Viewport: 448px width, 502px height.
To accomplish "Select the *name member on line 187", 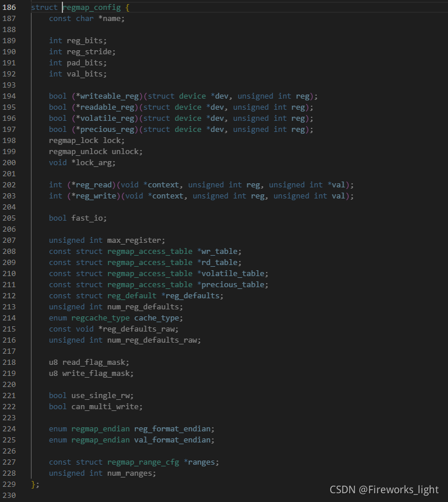I will [x=110, y=19].
